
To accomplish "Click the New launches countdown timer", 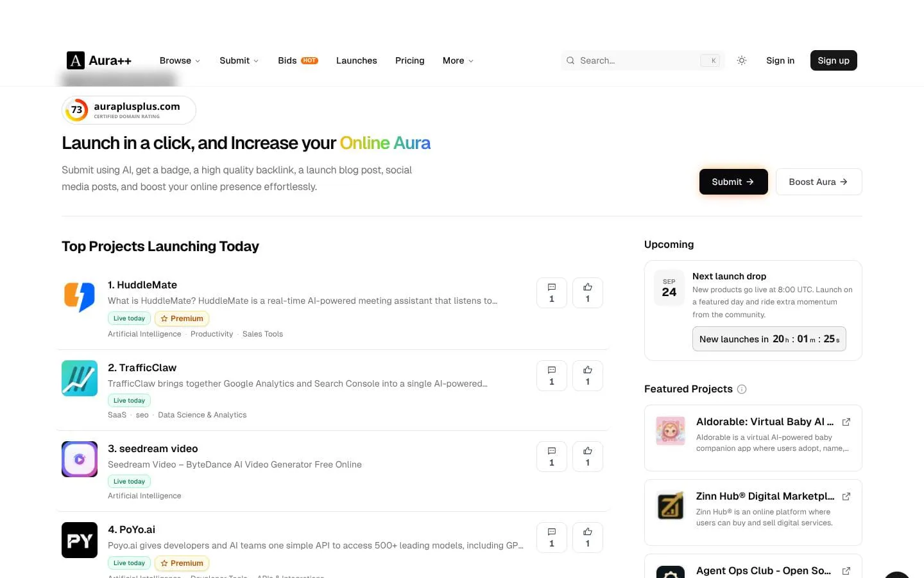I will coord(769,339).
